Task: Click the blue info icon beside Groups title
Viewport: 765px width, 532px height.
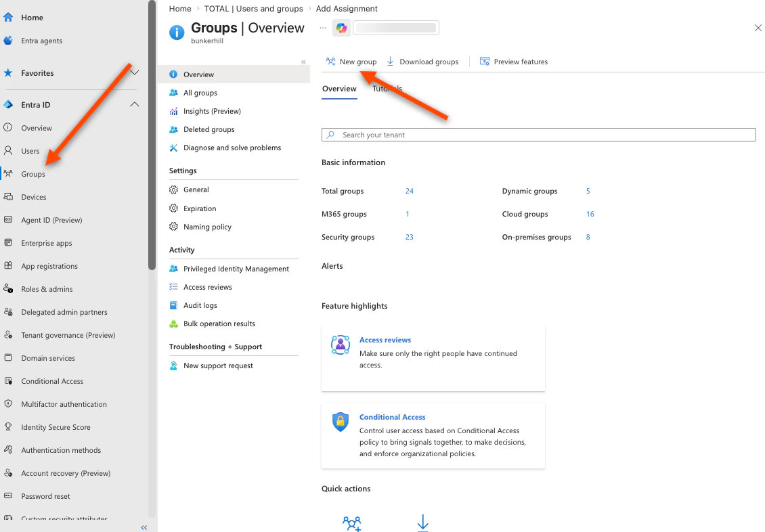Action: 177,32
